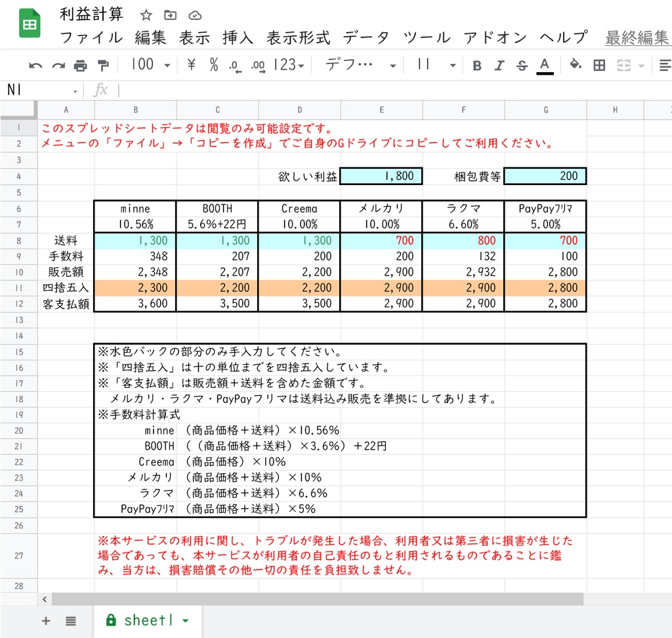The width and height of the screenshot is (672, 638).
Task: Click the merge cells icon
Action: click(623, 66)
